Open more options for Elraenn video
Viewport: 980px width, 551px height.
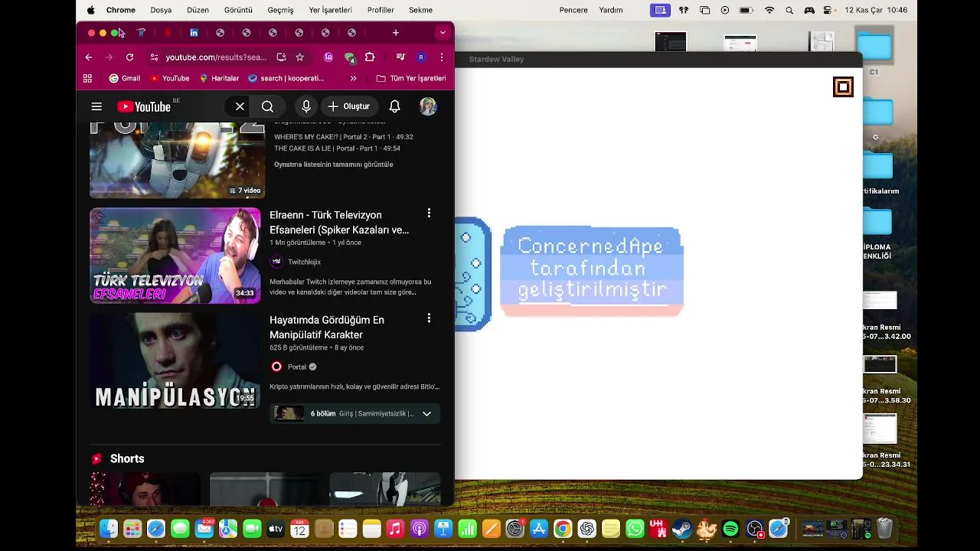[429, 213]
